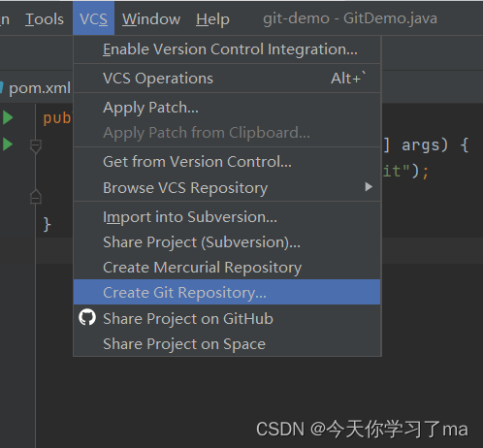This screenshot has height=448, width=483.
Task: Select Enable Version Control Integration
Action: tap(227, 49)
